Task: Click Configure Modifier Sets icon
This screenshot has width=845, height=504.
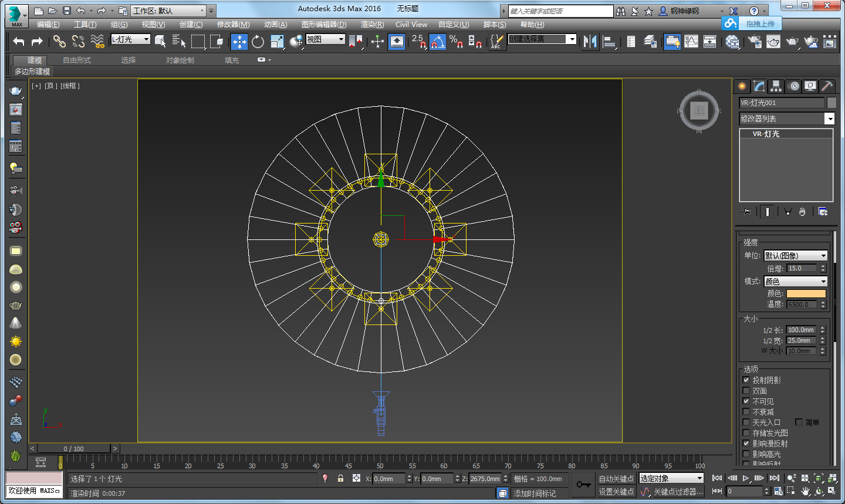Action: pyautogui.click(x=823, y=211)
